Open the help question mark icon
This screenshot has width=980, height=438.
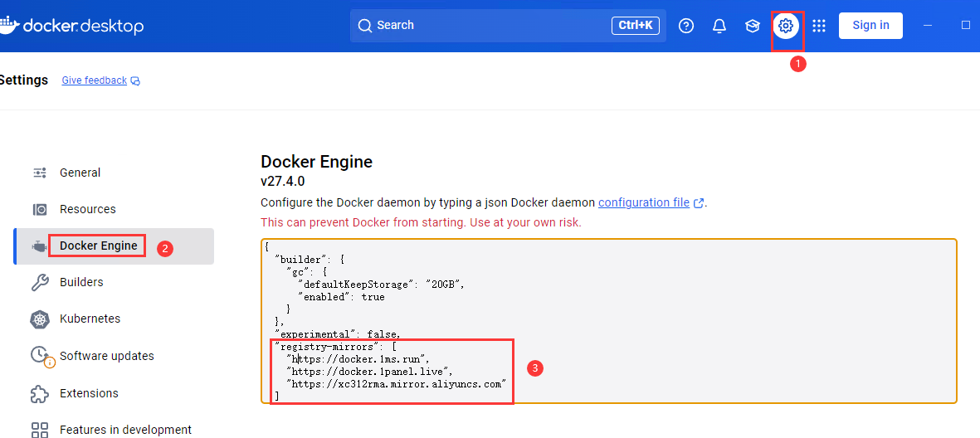pos(686,26)
